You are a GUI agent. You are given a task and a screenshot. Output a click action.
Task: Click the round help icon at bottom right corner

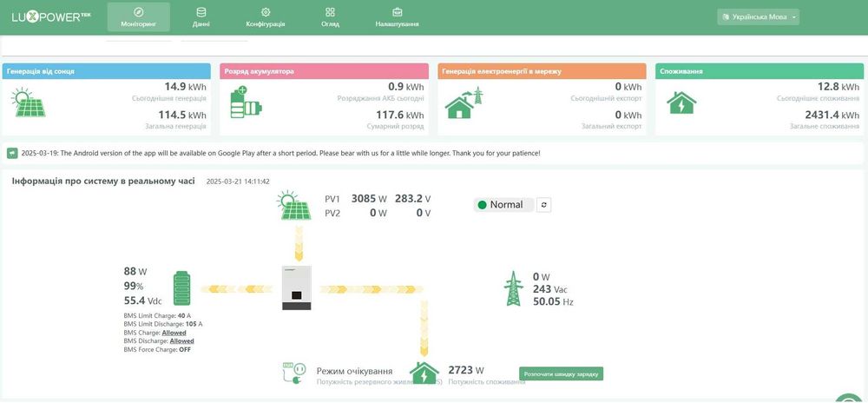(x=847, y=400)
